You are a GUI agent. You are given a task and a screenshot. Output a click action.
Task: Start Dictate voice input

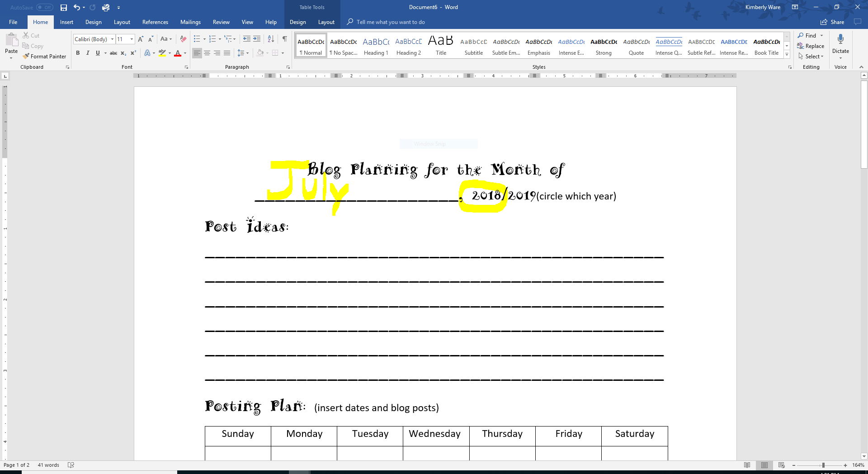(x=840, y=44)
